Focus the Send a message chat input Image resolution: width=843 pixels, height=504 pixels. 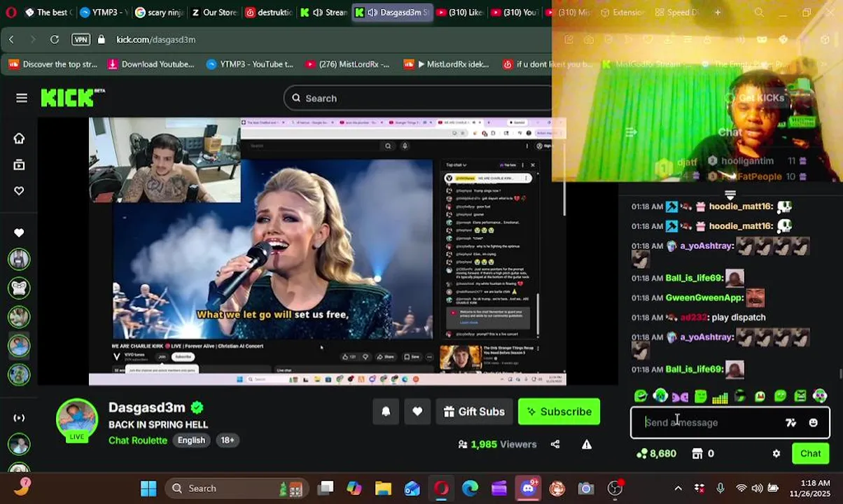(711, 423)
